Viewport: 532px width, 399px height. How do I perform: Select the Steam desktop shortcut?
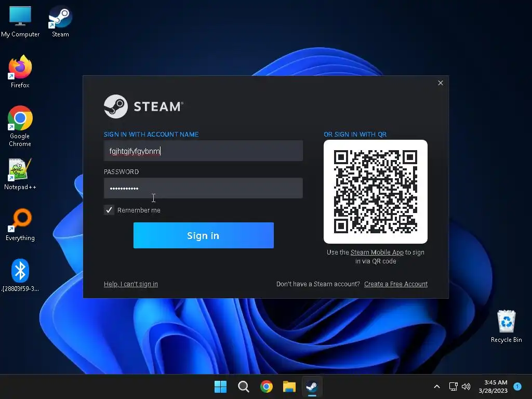(60, 21)
